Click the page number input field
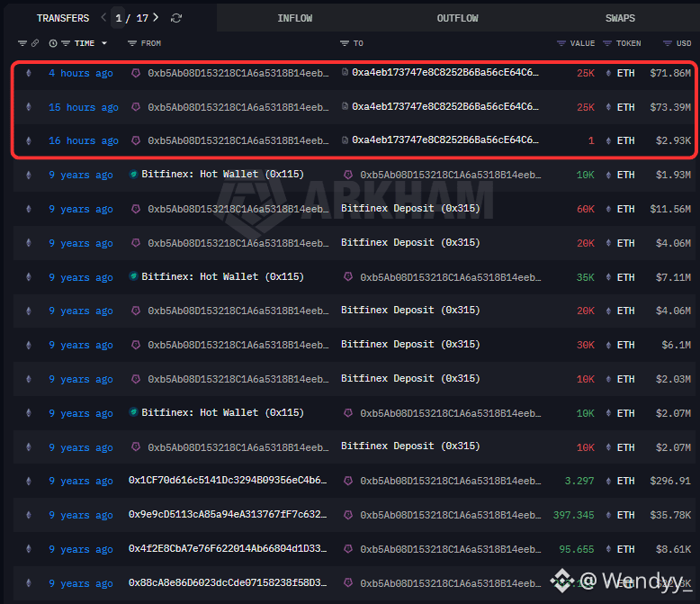This screenshot has height=604, width=700. coord(120,18)
